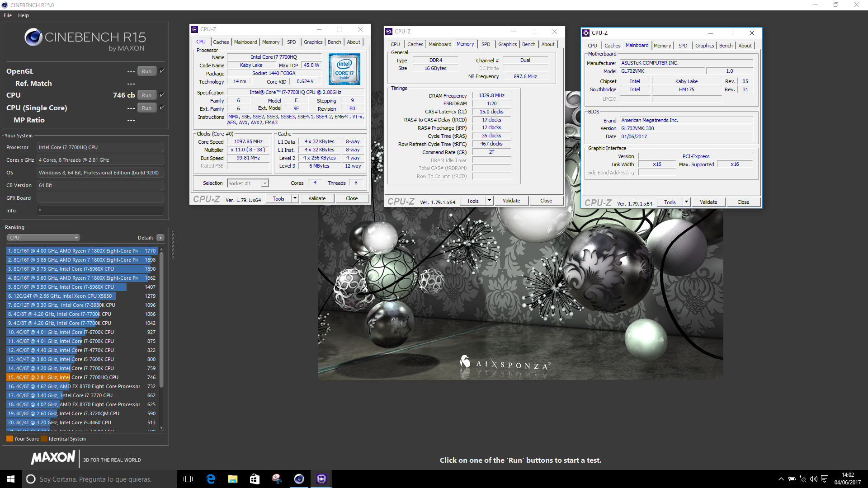The height and width of the screenshot is (488, 868).
Task: Click the BIOS Version GL702VMK.300 field
Action: click(687, 128)
